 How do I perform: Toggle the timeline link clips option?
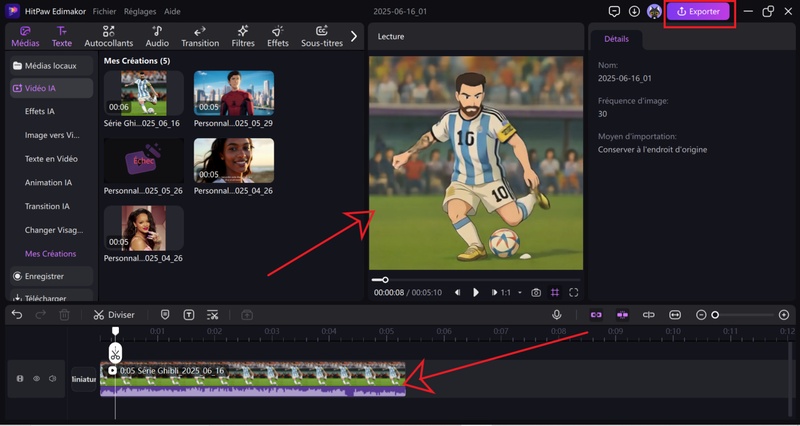596,315
